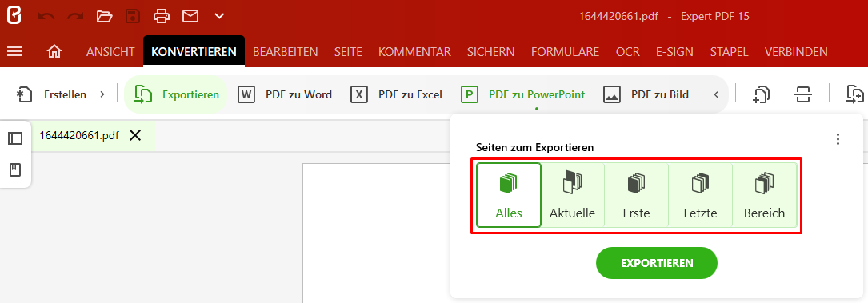
Task: Choose PDF zu Bild conversion
Action: [x=646, y=94]
